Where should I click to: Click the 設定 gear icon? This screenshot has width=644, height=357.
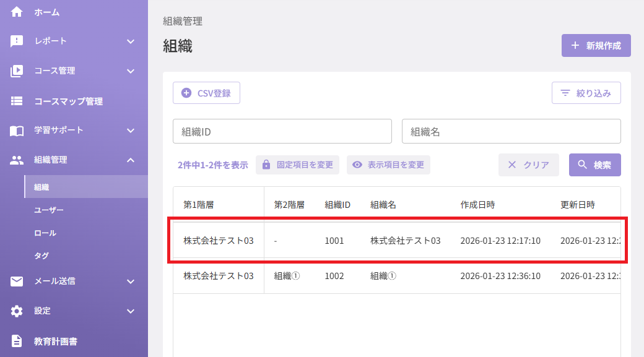17,311
